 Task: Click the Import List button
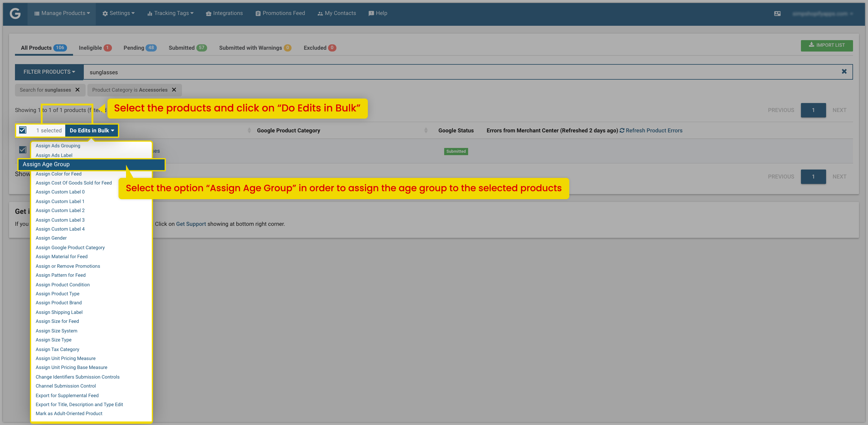tap(827, 45)
